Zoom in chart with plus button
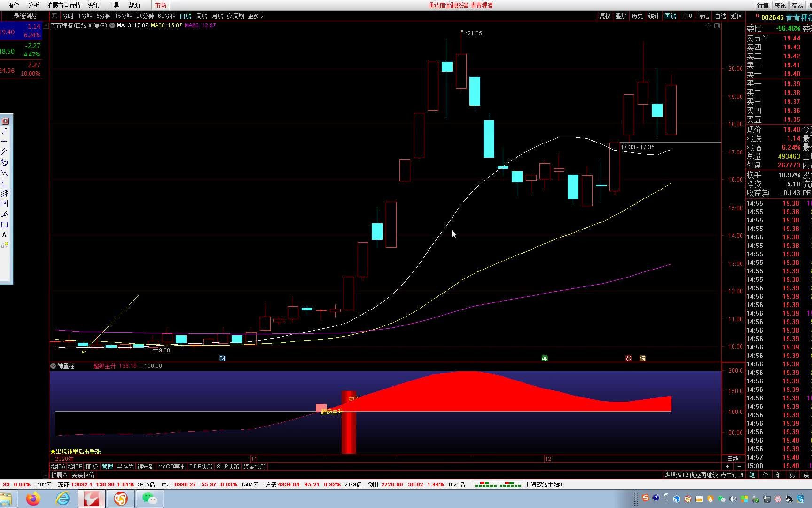 pyautogui.click(x=728, y=466)
